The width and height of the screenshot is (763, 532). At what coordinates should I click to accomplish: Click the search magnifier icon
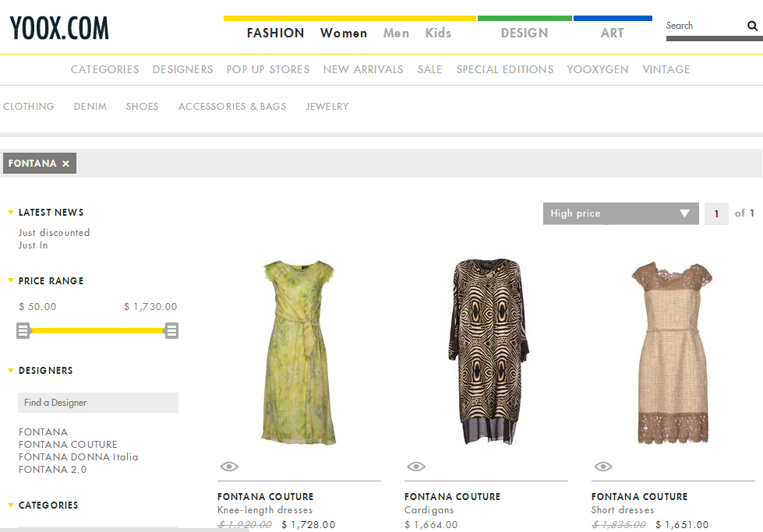click(x=752, y=26)
